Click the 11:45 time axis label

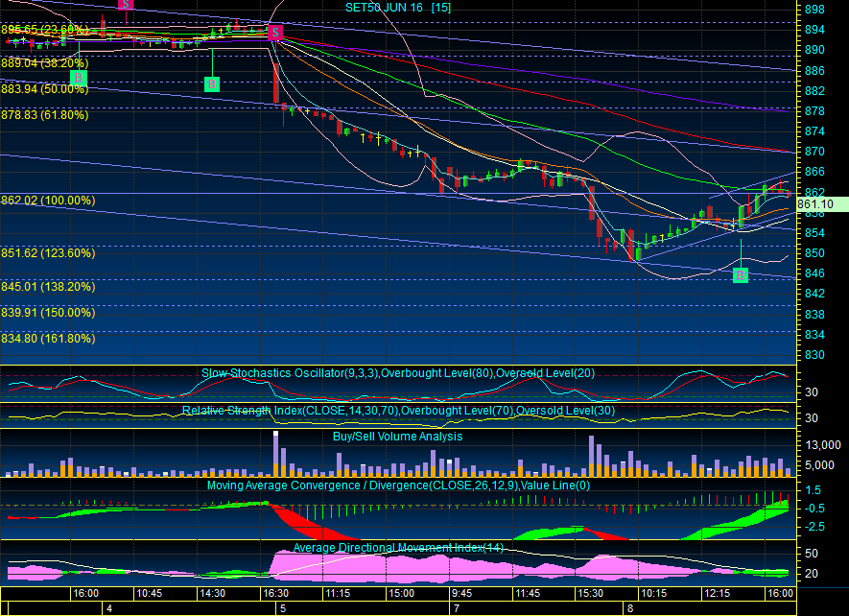[x=528, y=593]
